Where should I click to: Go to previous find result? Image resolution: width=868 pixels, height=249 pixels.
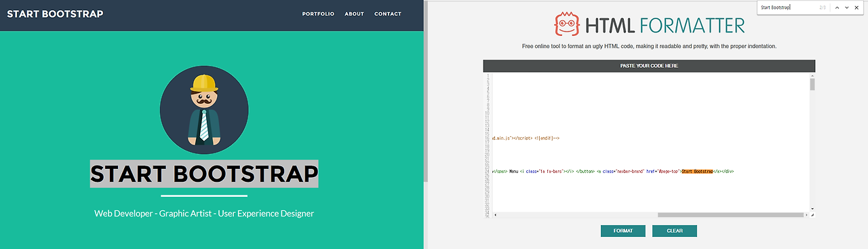click(837, 7)
